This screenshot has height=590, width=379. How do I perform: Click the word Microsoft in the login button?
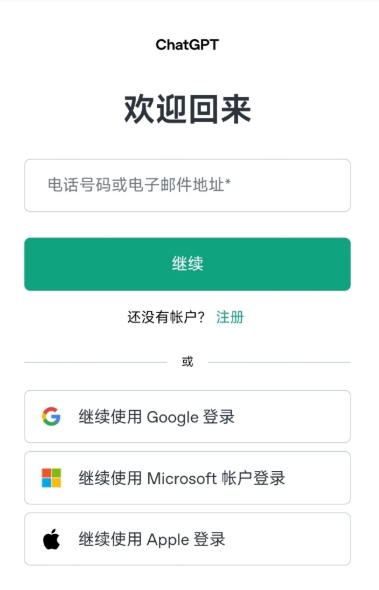182,478
